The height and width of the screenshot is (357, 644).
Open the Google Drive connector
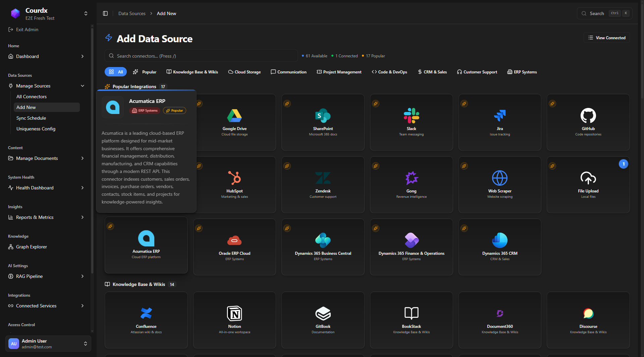[x=234, y=122]
